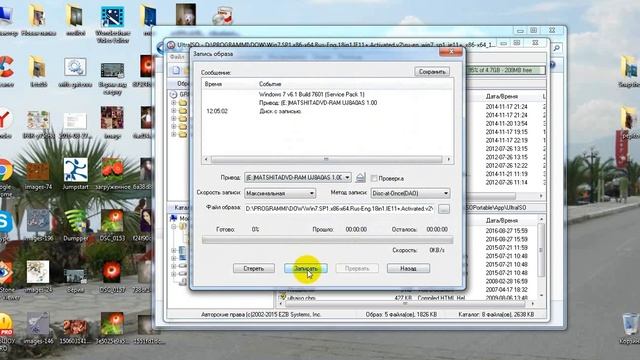Open the DSC_0157 desktop image
Screen dimensions: 640x360
112,277
